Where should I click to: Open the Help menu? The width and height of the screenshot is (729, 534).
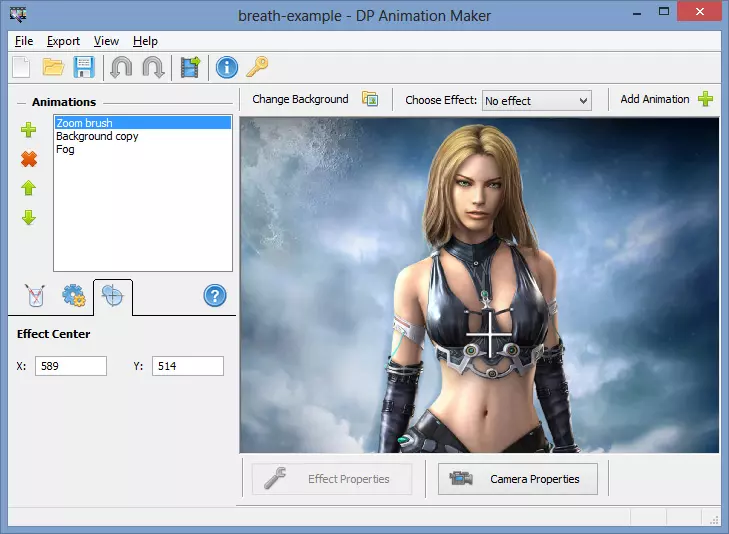click(x=145, y=41)
